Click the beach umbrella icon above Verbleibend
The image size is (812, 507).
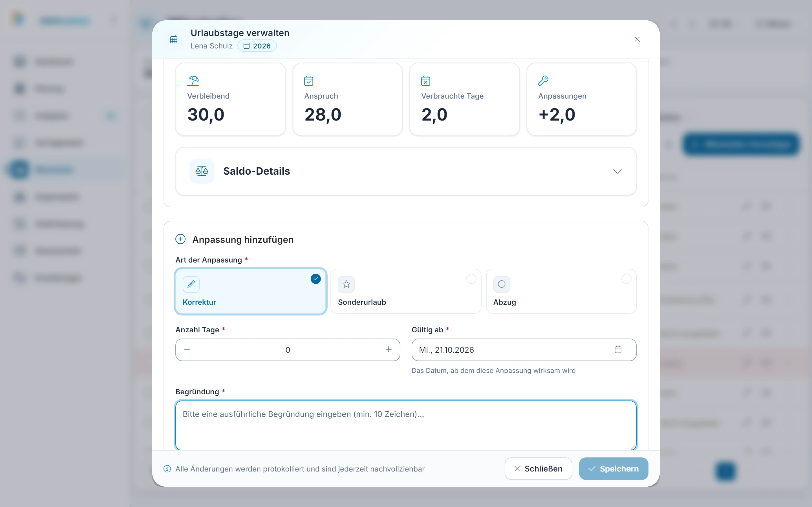(193, 81)
